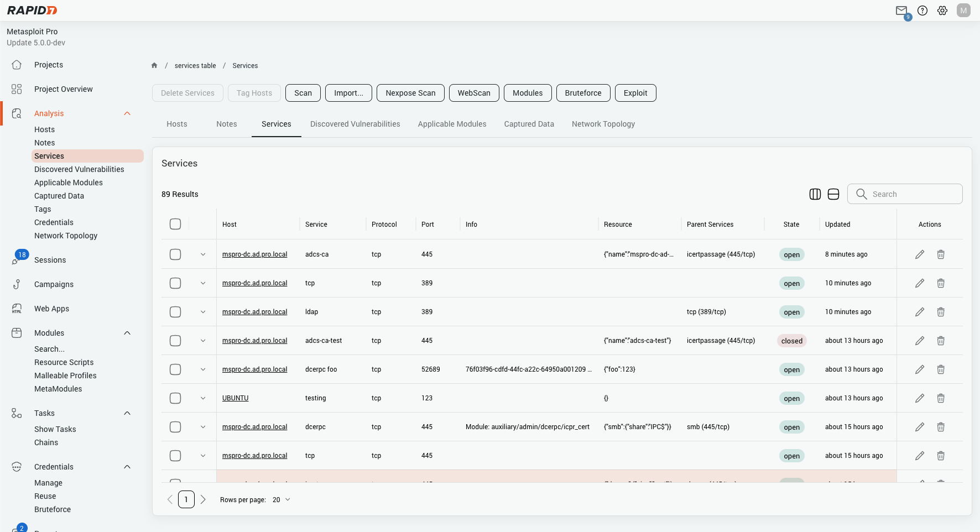
Task: Check the UBUNTU testing row checkbox
Action: pyautogui.click(x=175, y=398)
